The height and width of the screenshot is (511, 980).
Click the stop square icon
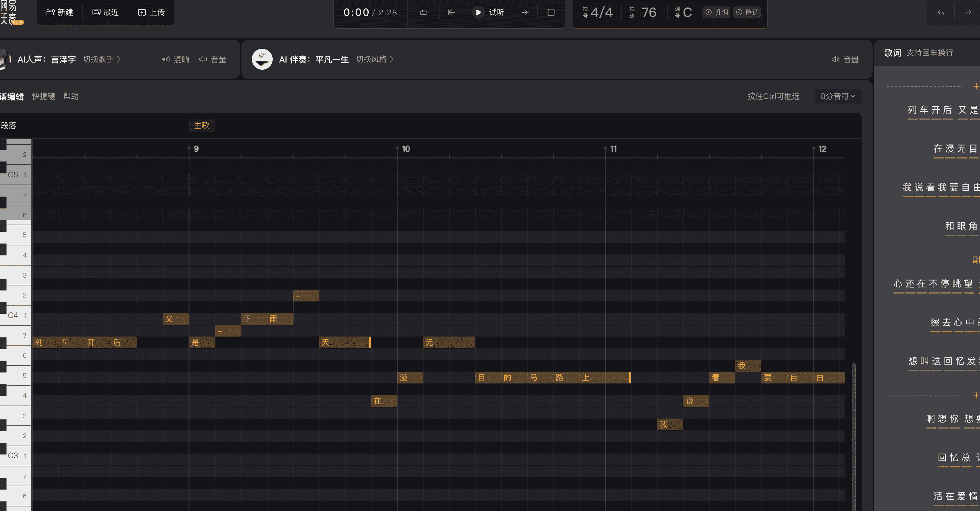551,13
